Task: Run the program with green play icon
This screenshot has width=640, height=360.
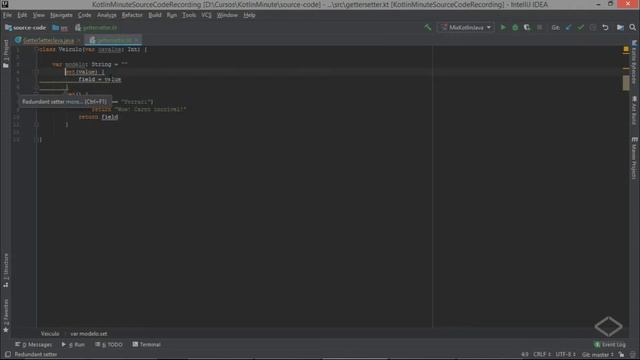Action: [503, 27]
